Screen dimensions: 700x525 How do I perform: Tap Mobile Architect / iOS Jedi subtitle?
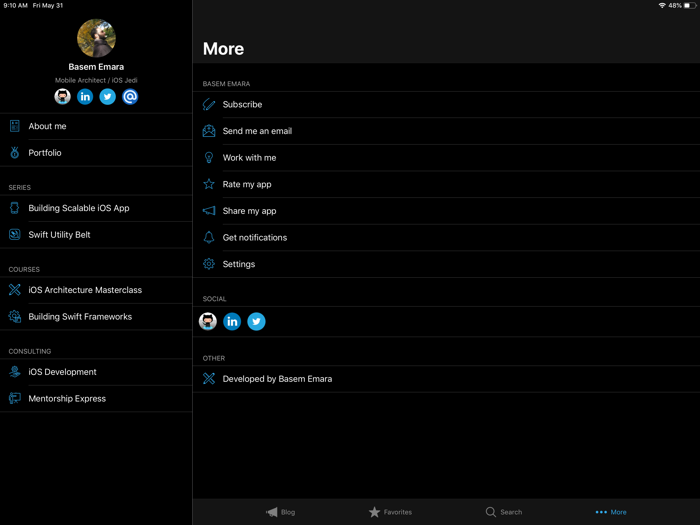pyautogui.click(x=96, y=80)
